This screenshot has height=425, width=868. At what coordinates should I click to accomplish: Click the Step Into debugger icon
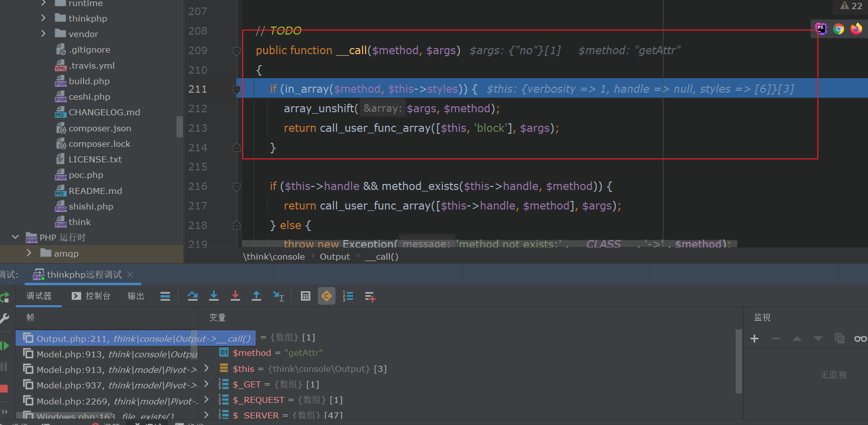[x=214, y=296]
